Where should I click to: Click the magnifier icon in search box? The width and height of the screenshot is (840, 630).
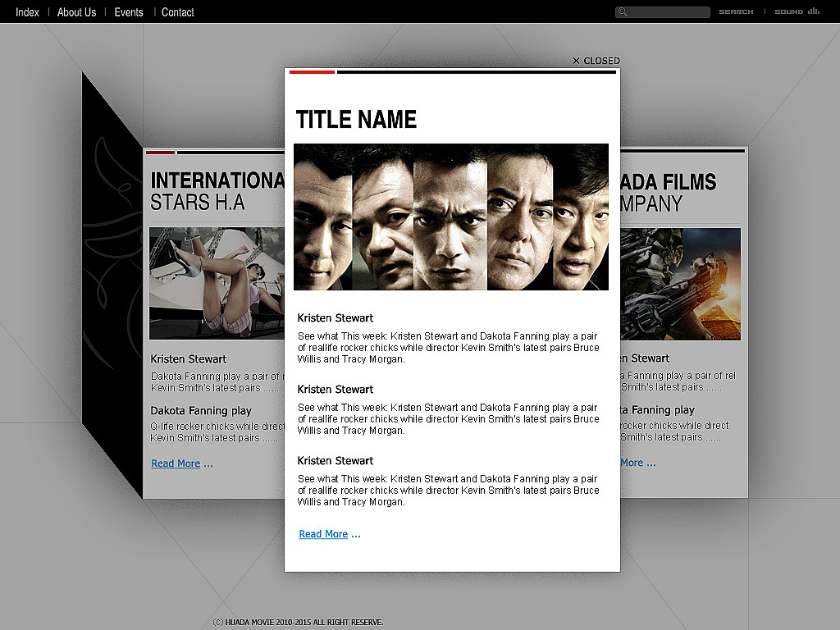pos(623,11)
